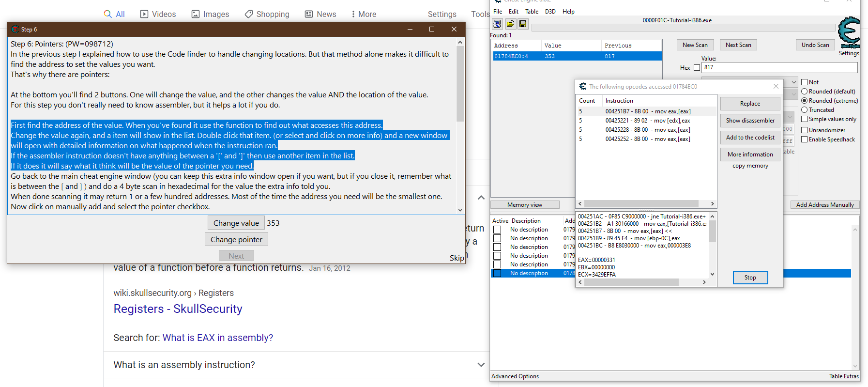Click the open folder icon in toolbar
This screenshot has width=868, height=387.
click(x=510, y=24)
